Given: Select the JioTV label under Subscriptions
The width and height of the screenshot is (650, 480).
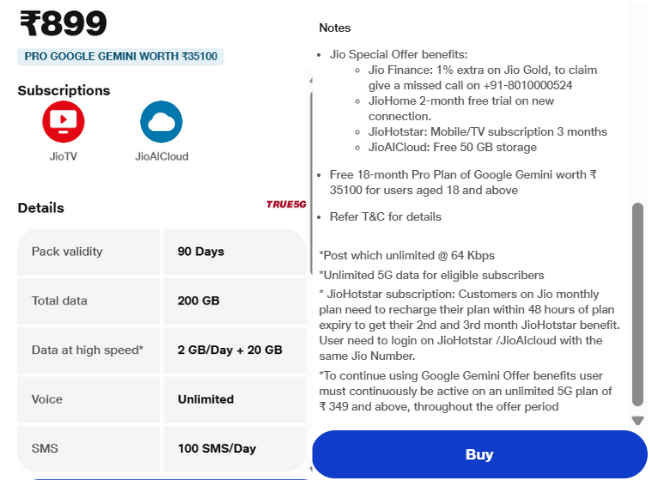Looking at the screenshot, I should 63,156.
